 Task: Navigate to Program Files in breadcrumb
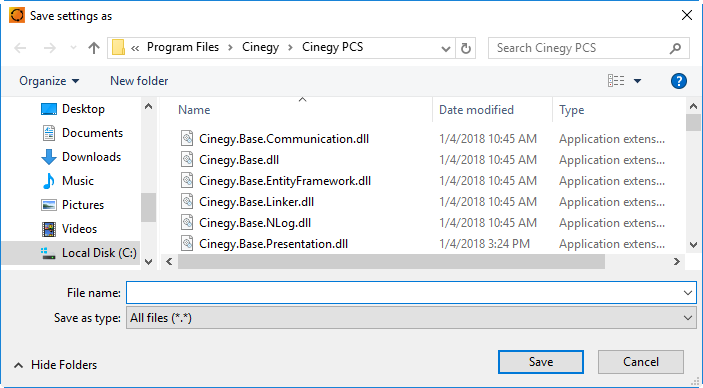click(183, 47)
